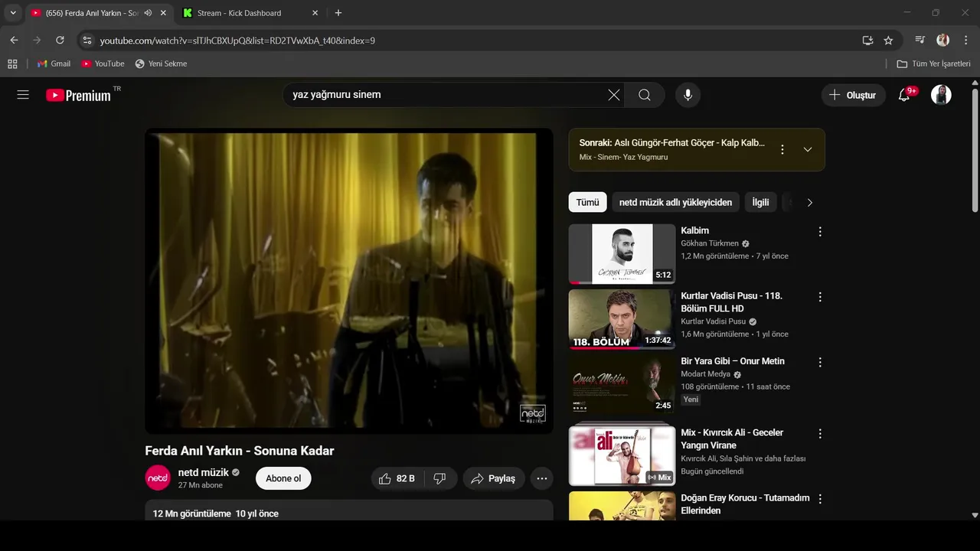Screen dimensions: 980x551
Task: Open Modart Medya channel name
Action: click(706, 374)
